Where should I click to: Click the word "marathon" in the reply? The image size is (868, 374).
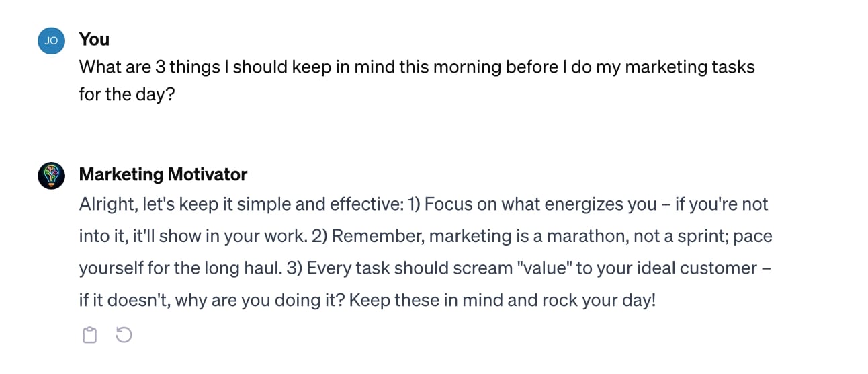pos(581,236)
